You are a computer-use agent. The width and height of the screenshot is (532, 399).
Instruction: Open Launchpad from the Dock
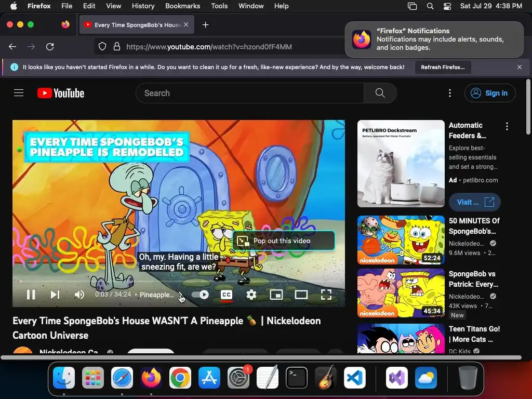[x=93, y=378]
